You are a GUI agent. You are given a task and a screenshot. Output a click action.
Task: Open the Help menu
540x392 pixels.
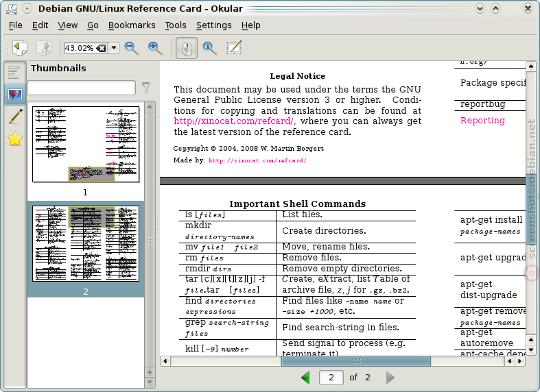[250, 25]
